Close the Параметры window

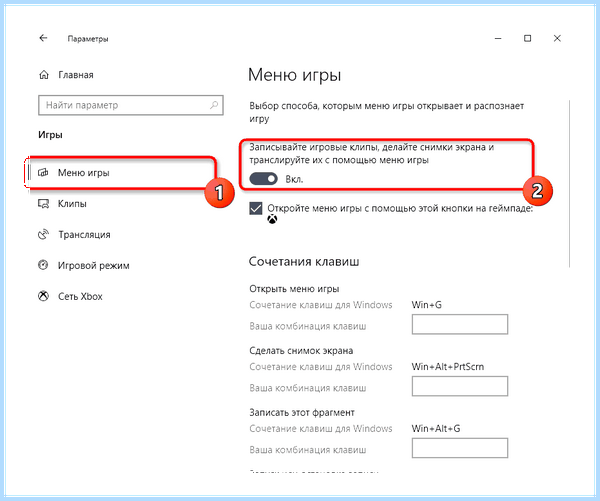tap(557, 38)
